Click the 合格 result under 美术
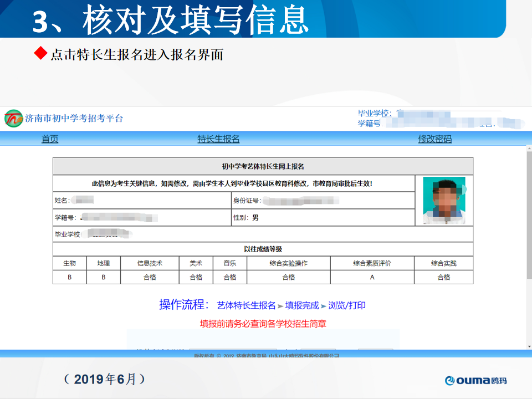532x399 pixels. click(x=196, y=277)
